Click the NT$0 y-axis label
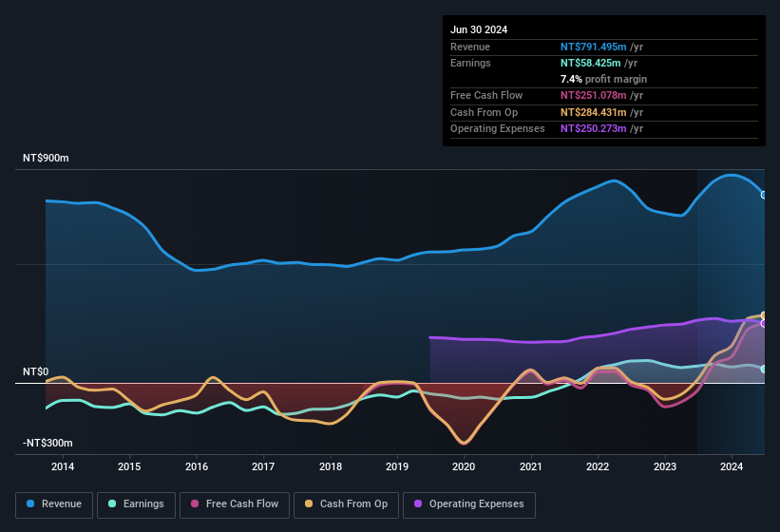The height and width of the screenshot is (532, 780). pos(36,371)
